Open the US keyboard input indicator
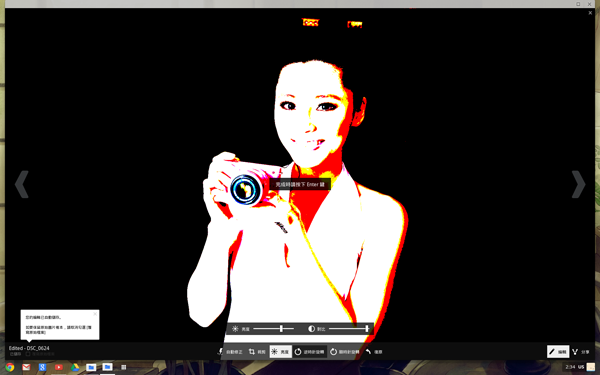The image size is (600, 375). 581,367
